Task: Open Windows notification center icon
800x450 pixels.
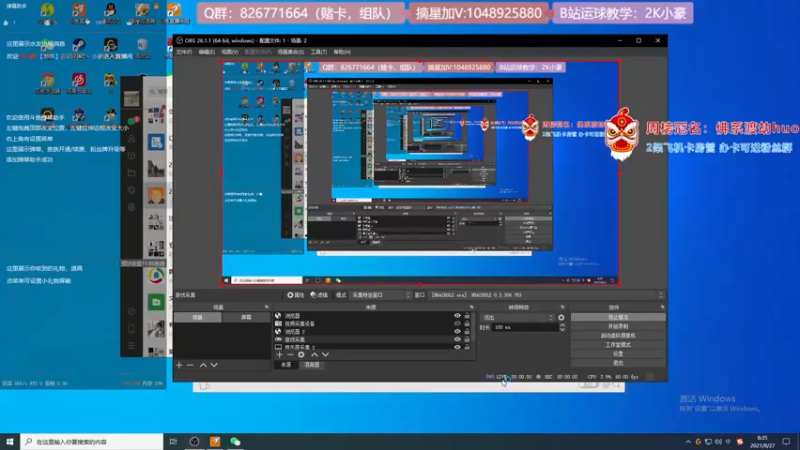Action: click(x=786, y=442)
